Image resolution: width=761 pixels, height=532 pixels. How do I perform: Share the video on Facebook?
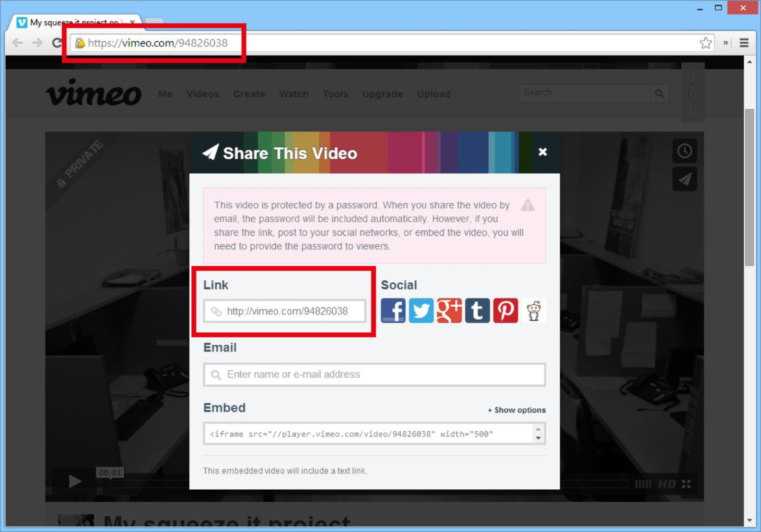(x=393, y=311)
